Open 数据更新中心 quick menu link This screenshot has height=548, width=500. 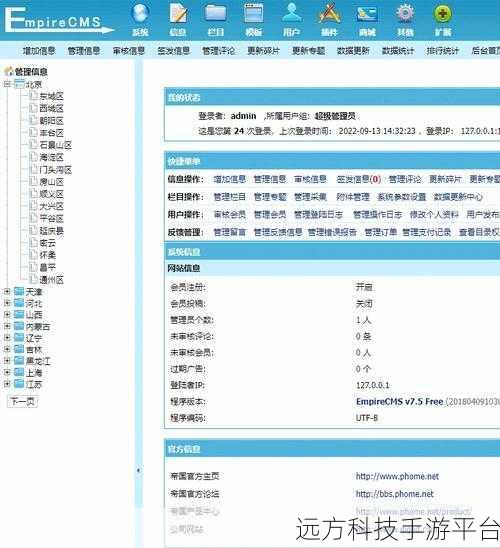click(458, 197)
